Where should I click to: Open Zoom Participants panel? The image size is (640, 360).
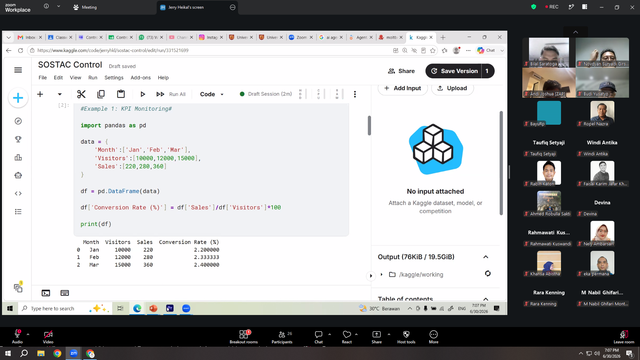tap(282, 336)
